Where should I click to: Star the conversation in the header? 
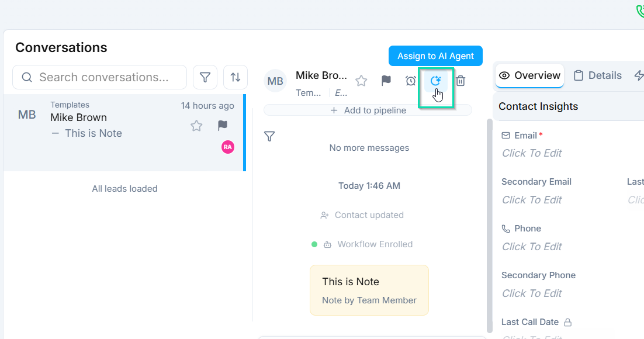(x=361, y=81)
